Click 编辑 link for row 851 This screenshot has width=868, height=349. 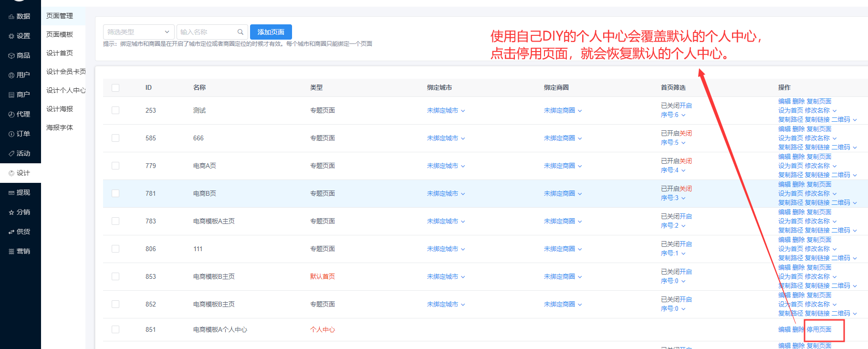pyautogui.click(x=784, y=329)
